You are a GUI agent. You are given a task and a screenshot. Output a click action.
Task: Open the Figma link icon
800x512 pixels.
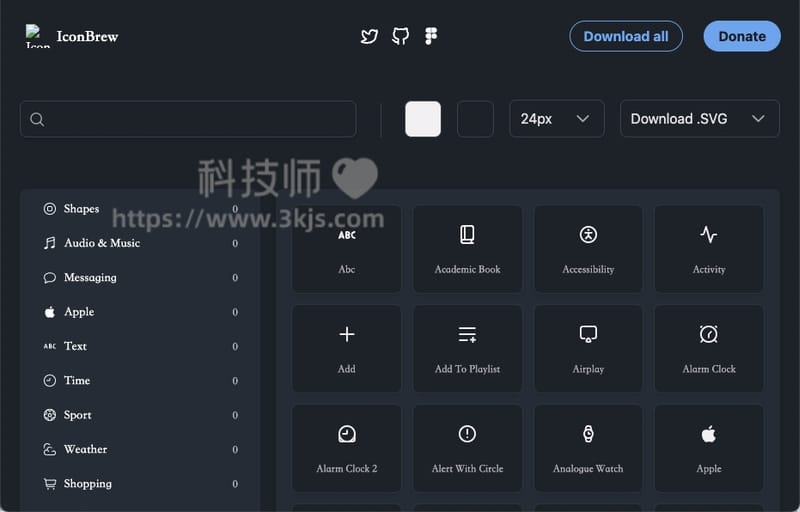coord(431,36)
